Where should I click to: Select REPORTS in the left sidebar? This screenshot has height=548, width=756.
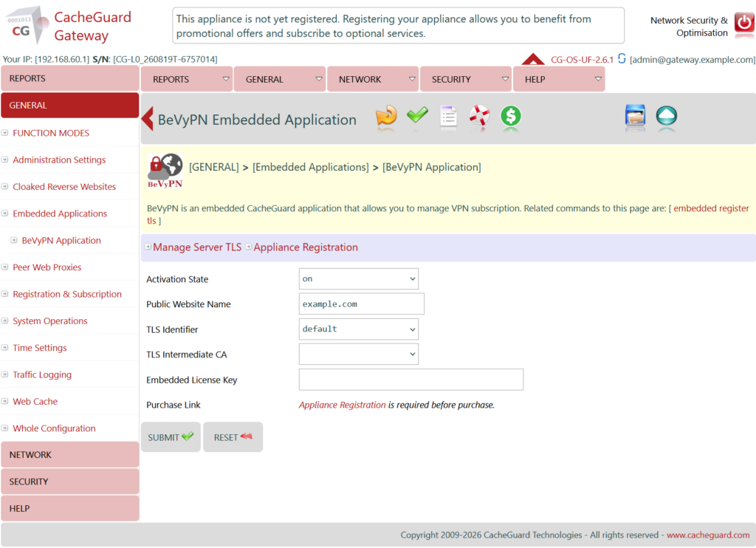click(x=70, y=78)
